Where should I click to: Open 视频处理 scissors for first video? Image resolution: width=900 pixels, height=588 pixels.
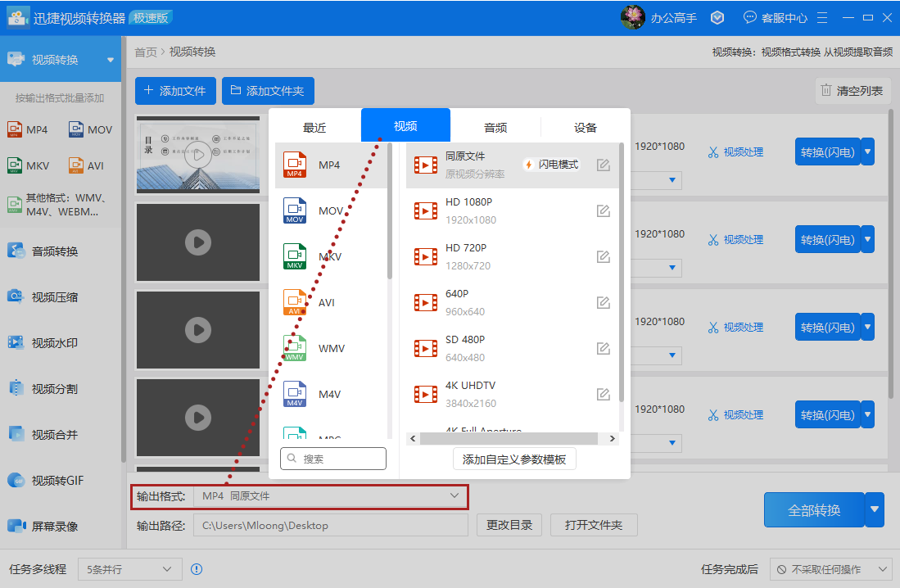[735, 152]
